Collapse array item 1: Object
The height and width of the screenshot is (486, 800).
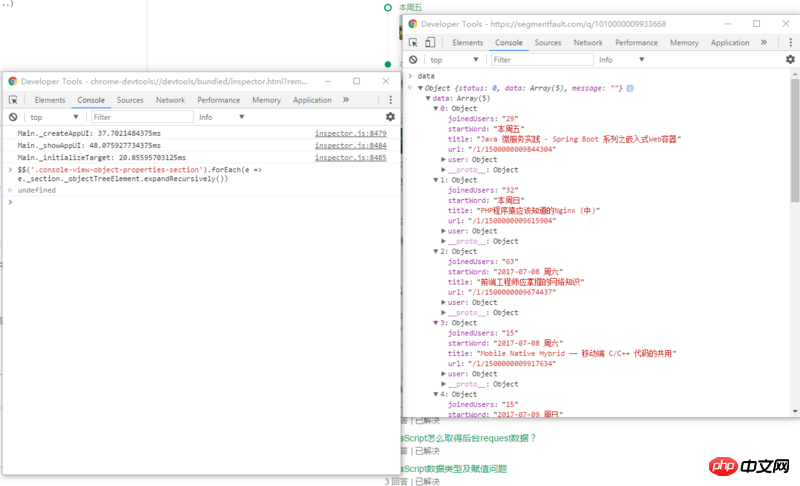436,180
